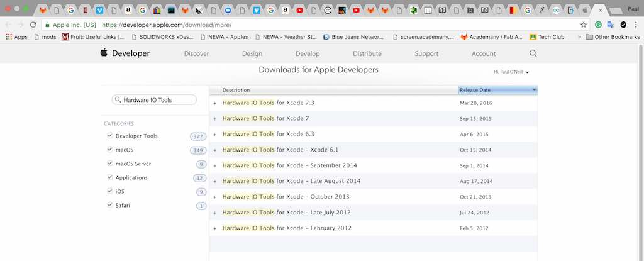Image resolution: width=644 pixels, height=261 pixels.
Task: Open the Other Bookmarks folder
Action: tap(613, 37)
